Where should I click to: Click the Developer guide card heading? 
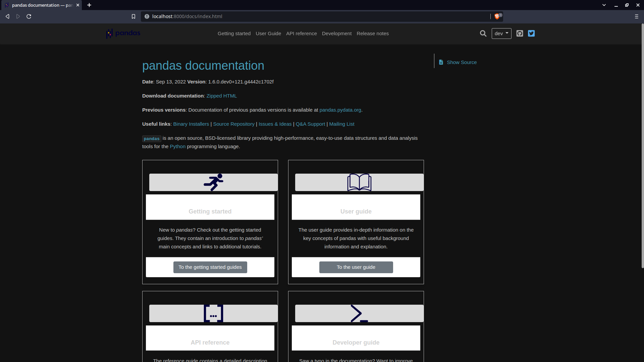pos(356,343)
